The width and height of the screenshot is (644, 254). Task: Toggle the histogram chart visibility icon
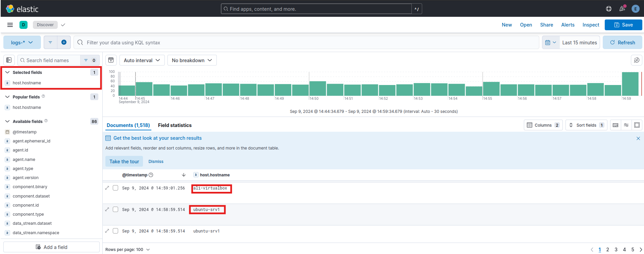(x=111, y=60)
